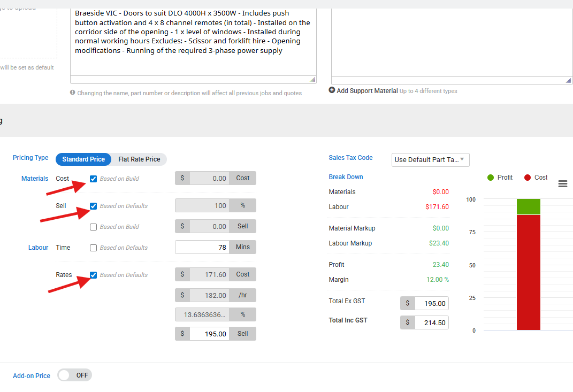Click the Add-on Price label

pos(32,375)
